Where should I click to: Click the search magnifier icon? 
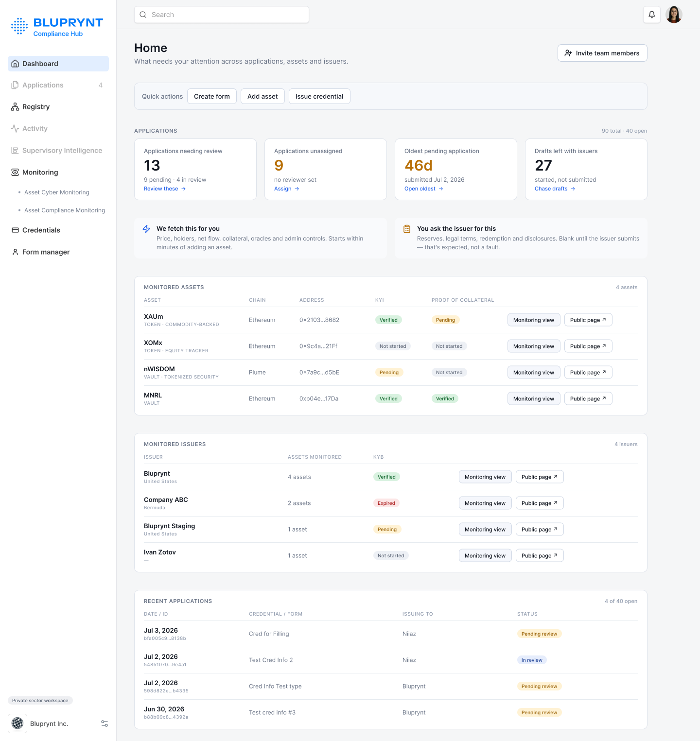(143, 15)
